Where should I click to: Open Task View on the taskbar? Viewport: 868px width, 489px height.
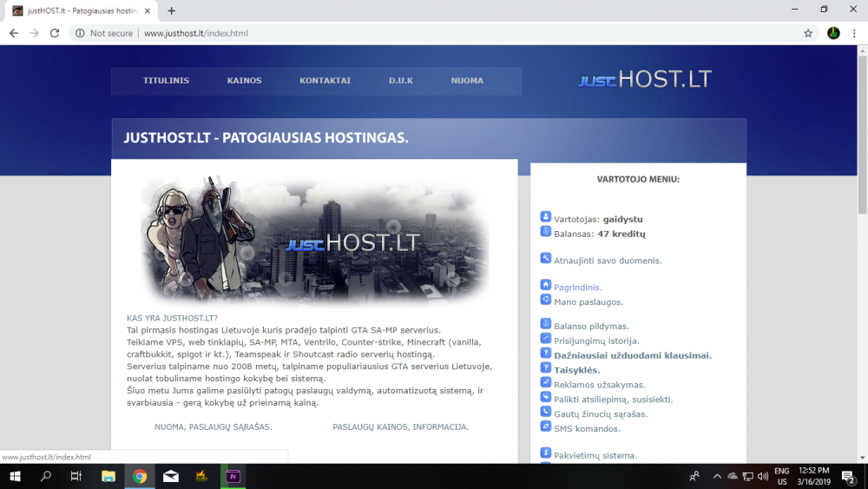coord(76,476)
